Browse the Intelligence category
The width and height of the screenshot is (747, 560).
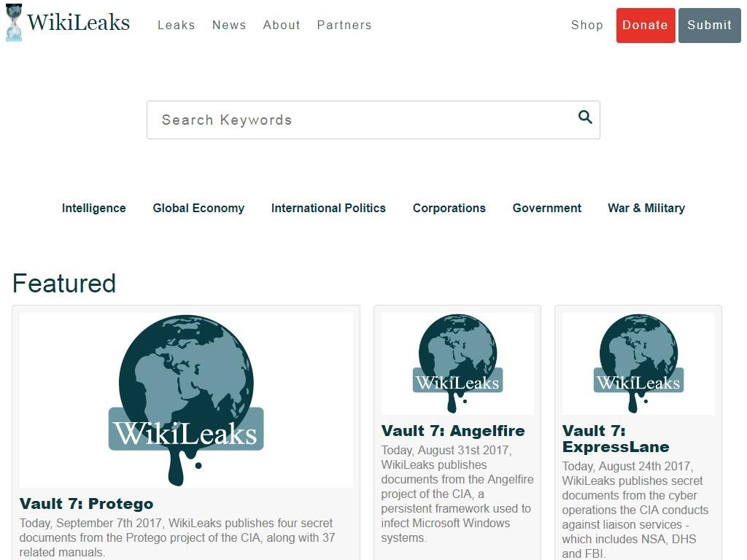[94, 208]
